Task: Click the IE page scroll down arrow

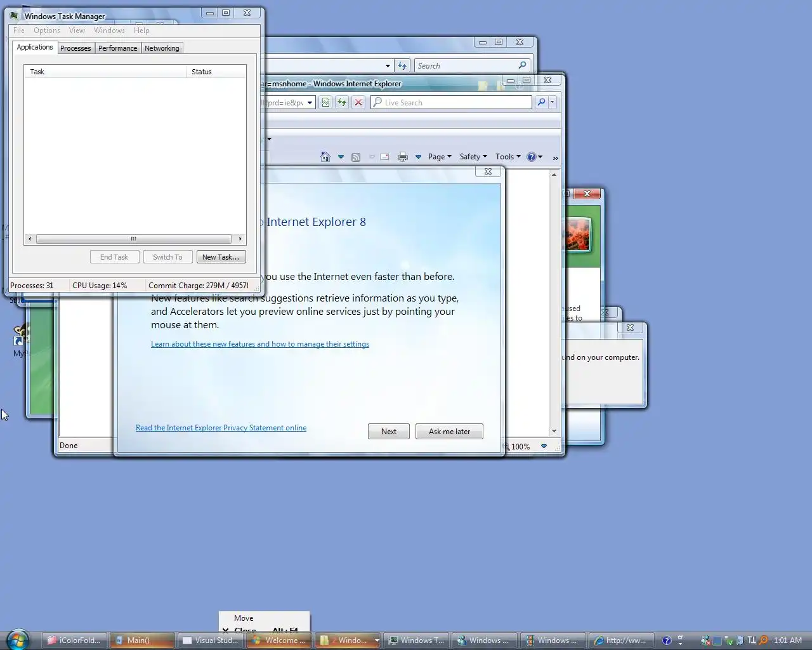Action: pyautogui.click(x=554, y=431)
